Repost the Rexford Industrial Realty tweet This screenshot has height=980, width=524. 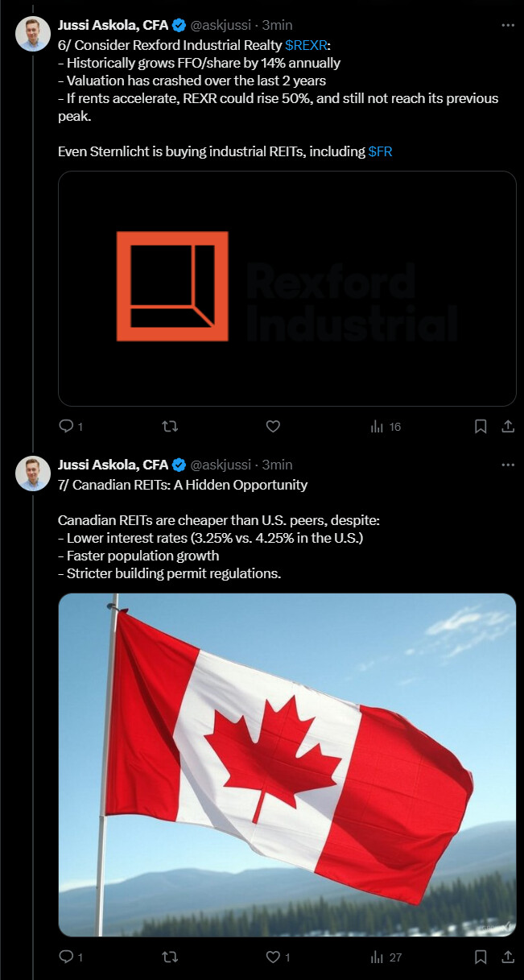(170, 427)
